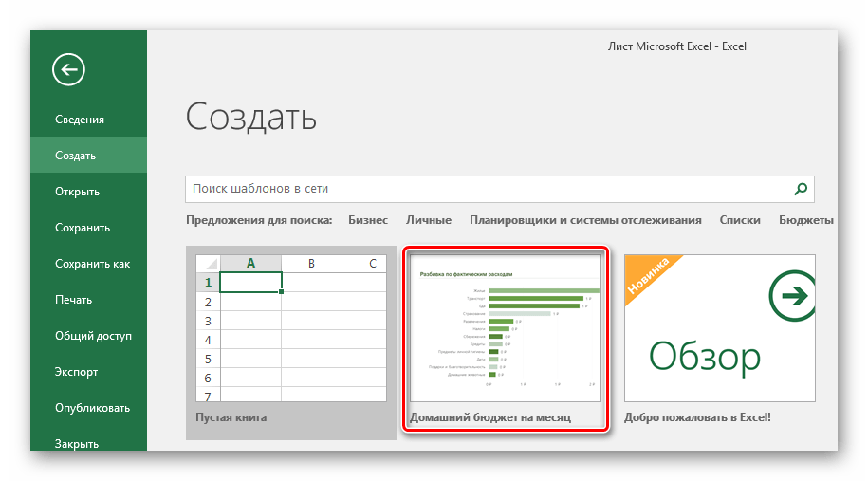
Task: Select Домашний бюджет на месяц template
Action: tap(505, 328)
